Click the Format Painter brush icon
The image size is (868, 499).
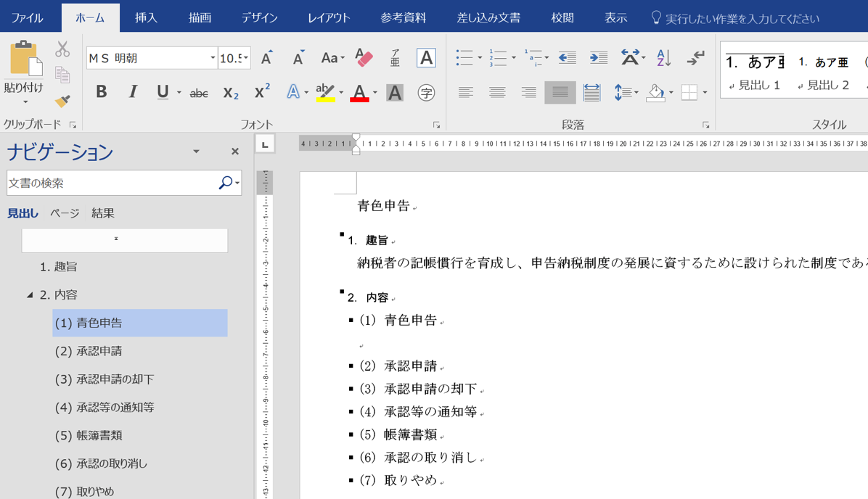(62, 101)
